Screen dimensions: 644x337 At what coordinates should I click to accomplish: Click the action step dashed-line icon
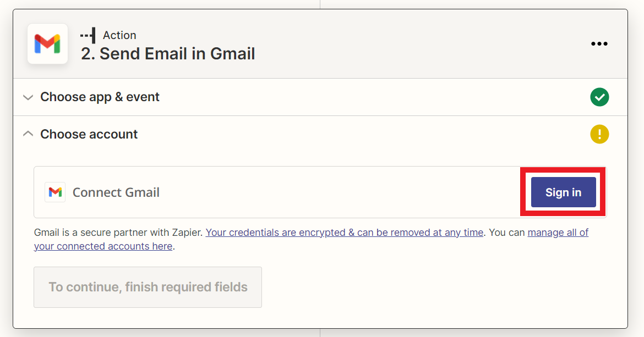point(88,35)
